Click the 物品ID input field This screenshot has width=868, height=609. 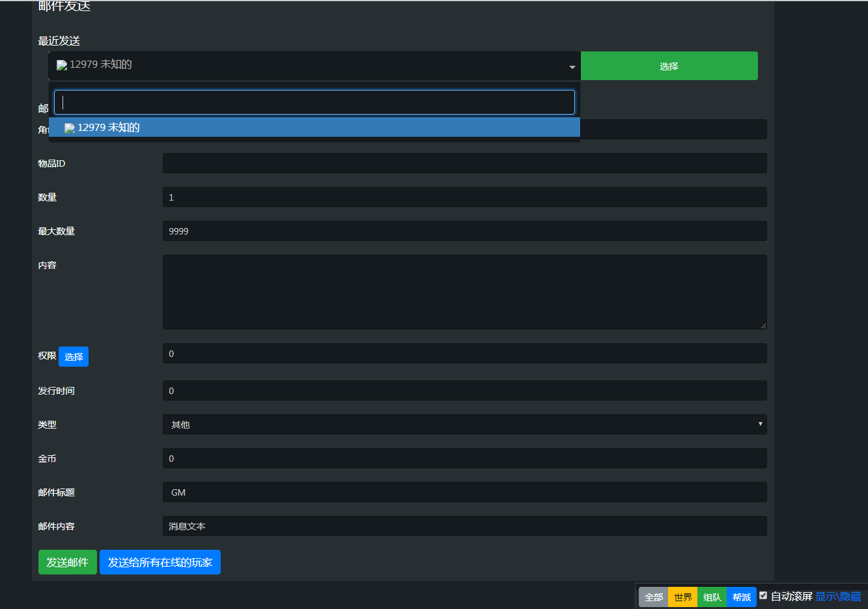(x=465, y=163)
